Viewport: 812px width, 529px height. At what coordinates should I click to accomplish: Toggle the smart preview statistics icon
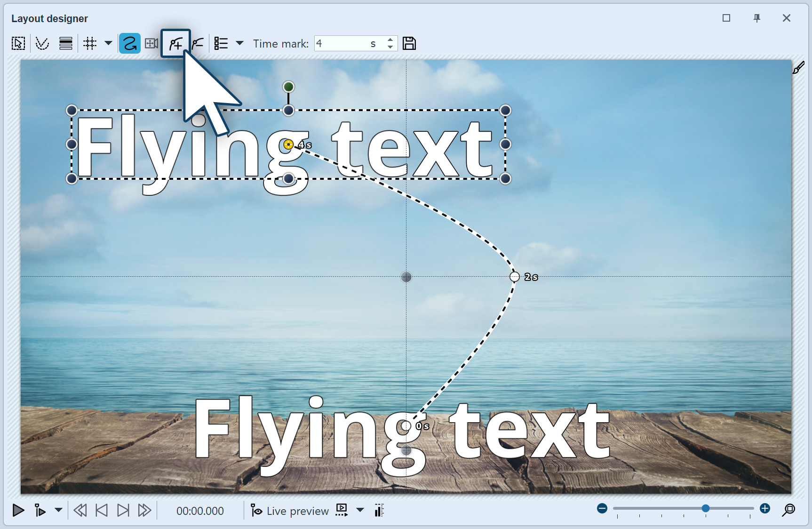pos(379,510)
